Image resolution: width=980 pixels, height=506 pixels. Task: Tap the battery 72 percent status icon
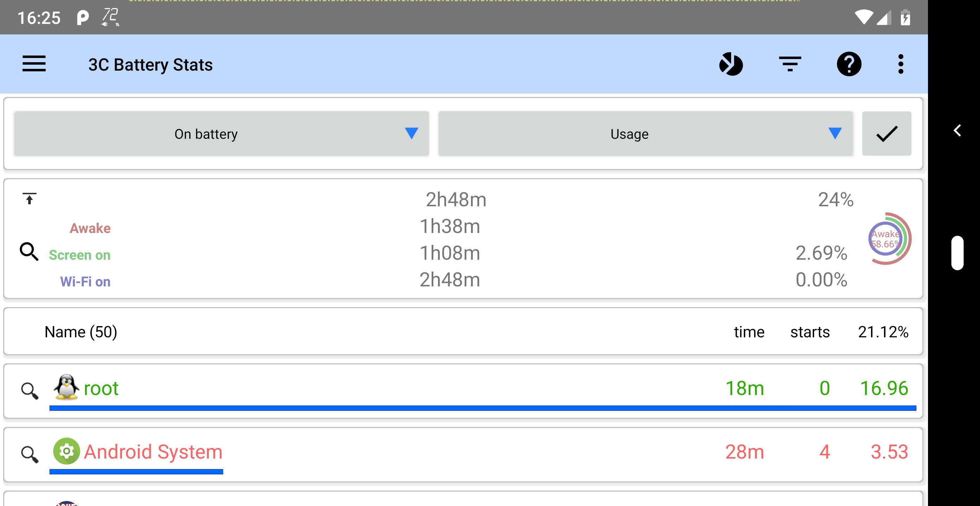(x=110, y=18)
